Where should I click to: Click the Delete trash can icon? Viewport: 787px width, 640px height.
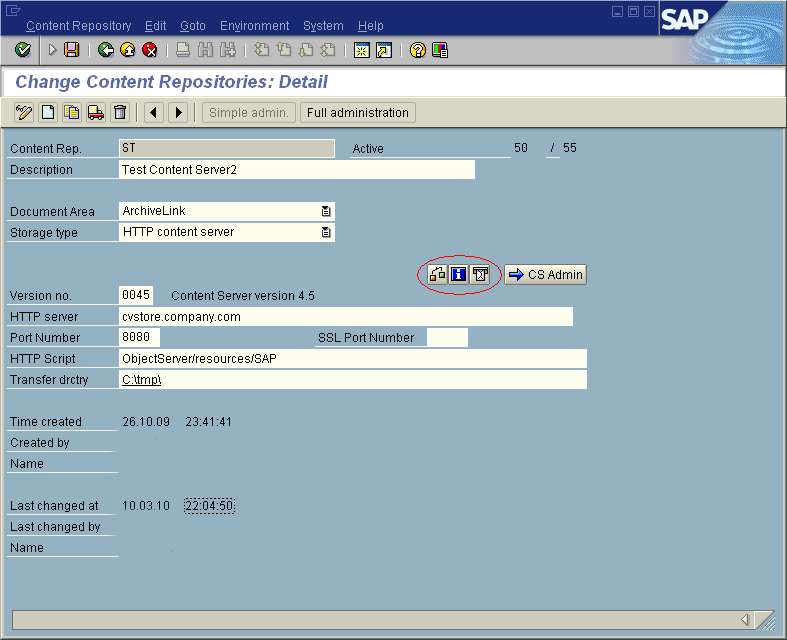[x=120, y=113]
